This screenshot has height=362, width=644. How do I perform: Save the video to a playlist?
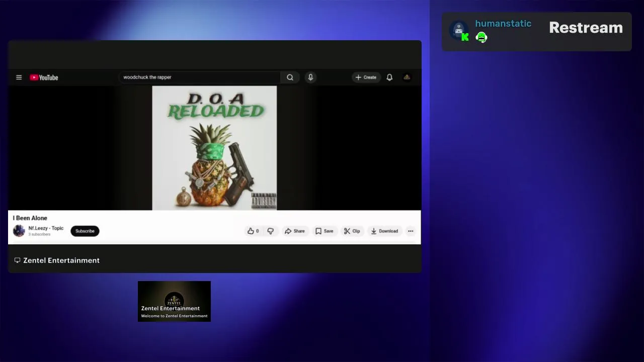coord(324,231)
